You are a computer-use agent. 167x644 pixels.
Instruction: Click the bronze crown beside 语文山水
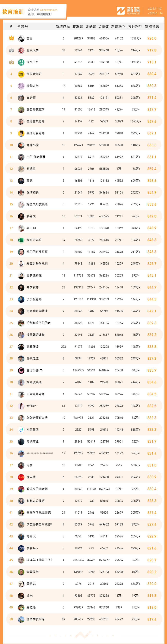coord(11,62)
